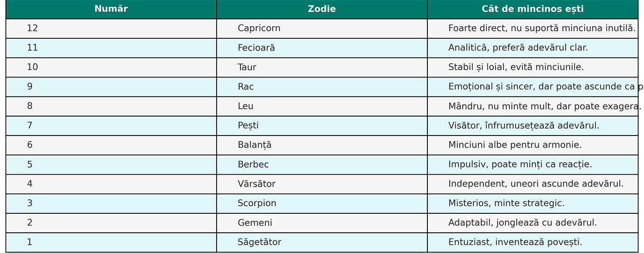Click the 'Cât de mincinos ești' header
644x253 pixels.
532,9
